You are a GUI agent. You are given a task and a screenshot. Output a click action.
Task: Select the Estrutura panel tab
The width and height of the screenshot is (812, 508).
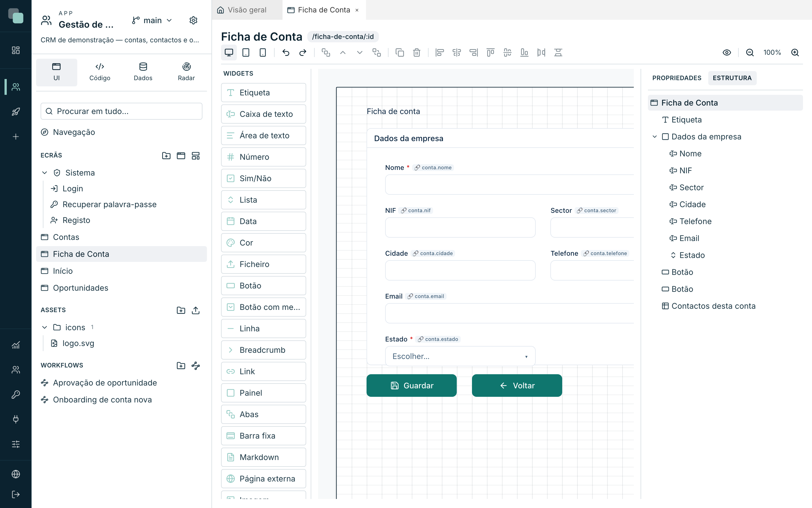[732, 78]
